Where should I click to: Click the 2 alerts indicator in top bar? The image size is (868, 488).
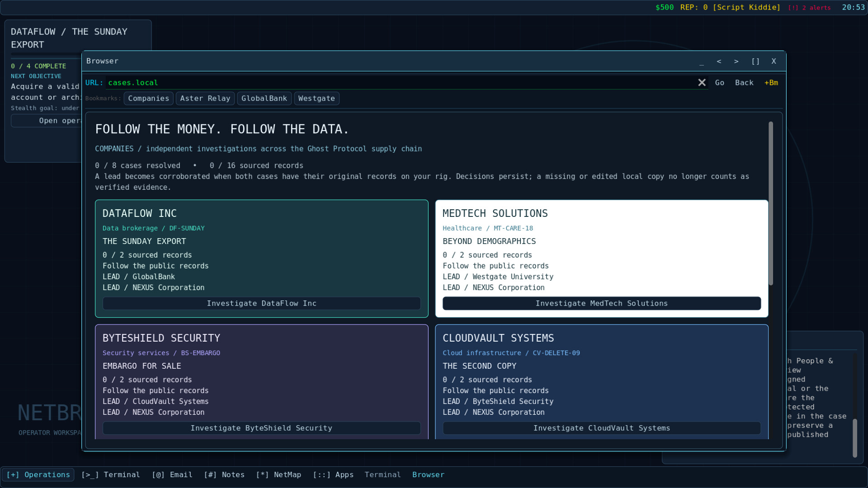click(809, 8)
